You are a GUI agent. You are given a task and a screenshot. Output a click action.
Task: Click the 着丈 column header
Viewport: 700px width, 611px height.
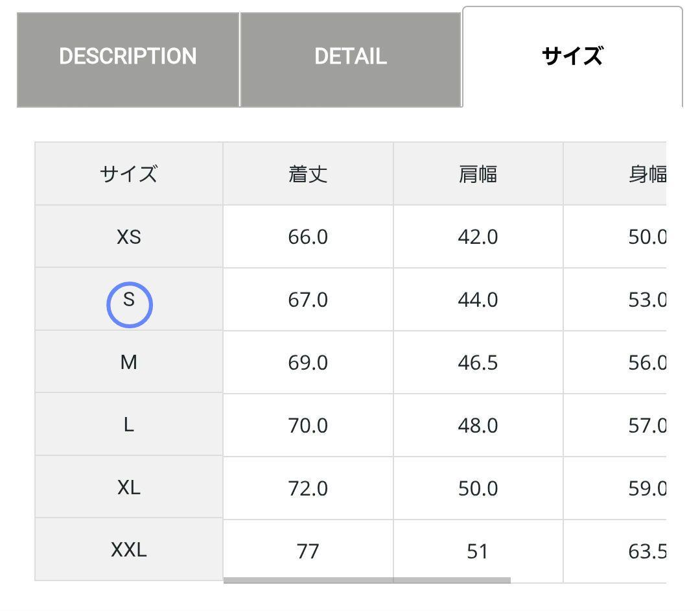307,173
